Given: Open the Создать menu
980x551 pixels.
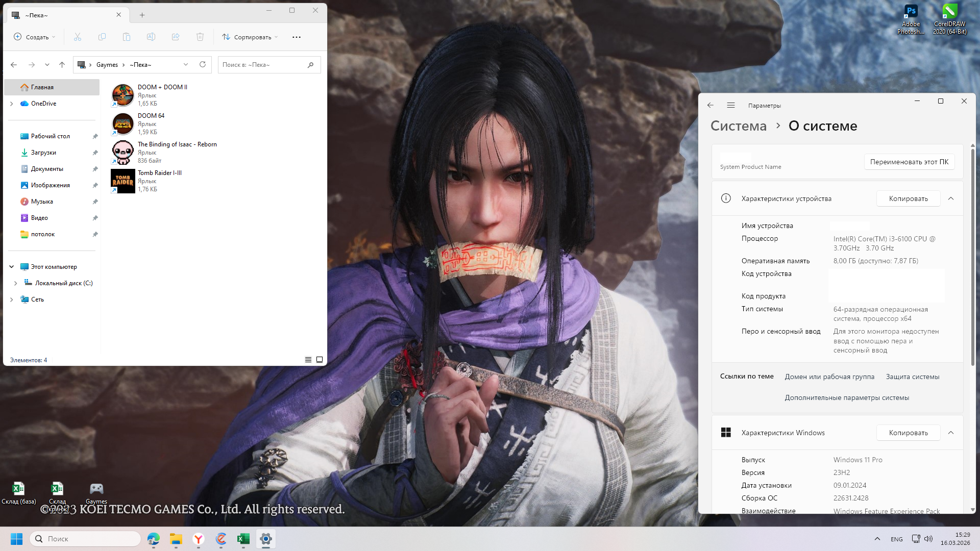Looking at the screenshot, I should tap(35, 37).
